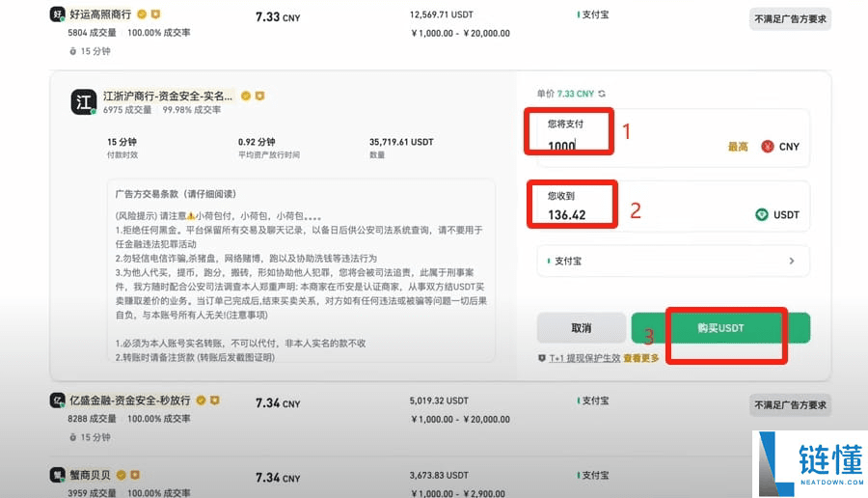Viewport: 868px width, 498px height.
Task: Click the red CNY currency icon
Action: pos(768,147)
